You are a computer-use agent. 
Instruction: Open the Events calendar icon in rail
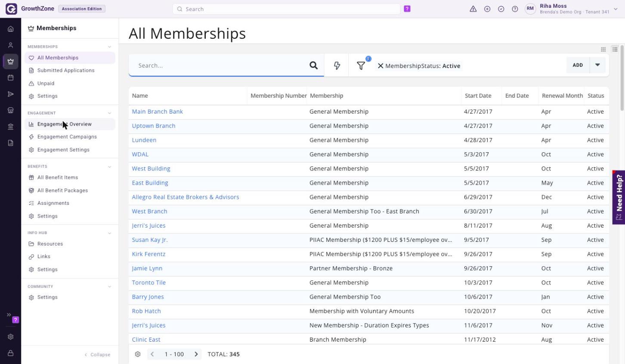11,78
